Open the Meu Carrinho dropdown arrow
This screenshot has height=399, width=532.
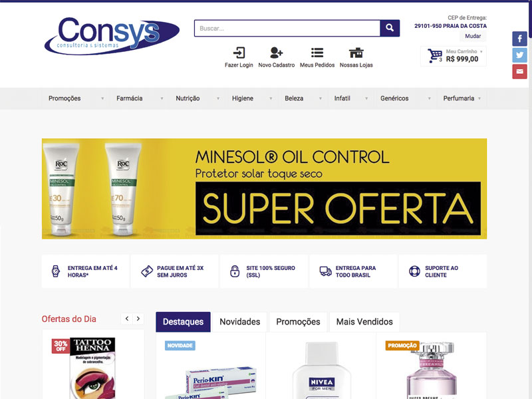481,52
